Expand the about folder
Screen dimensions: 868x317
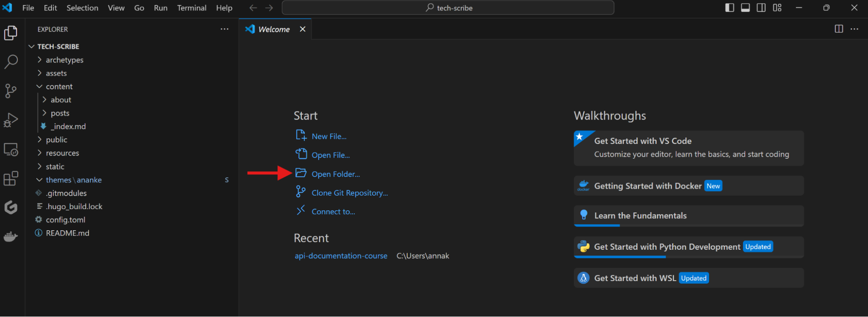[x=44, y=100]
